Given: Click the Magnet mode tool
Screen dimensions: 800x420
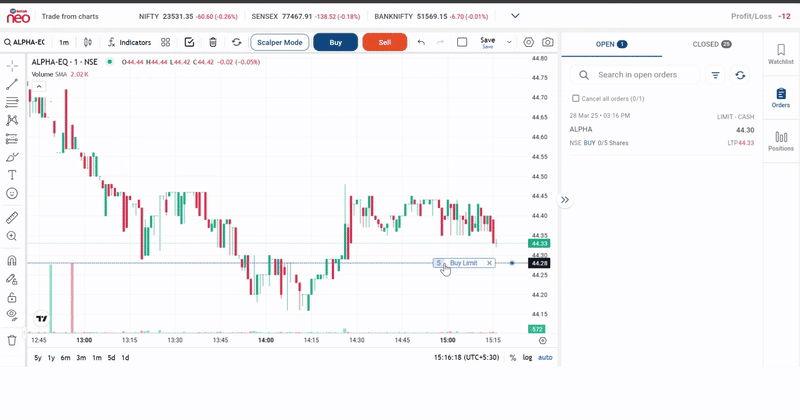Looking at the screenshot, I should (12, 260).
